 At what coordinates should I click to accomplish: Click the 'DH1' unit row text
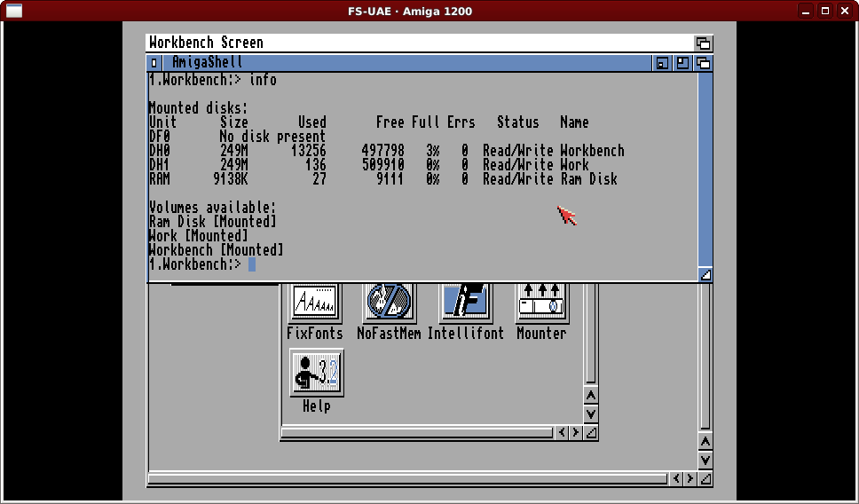[368, 165]
